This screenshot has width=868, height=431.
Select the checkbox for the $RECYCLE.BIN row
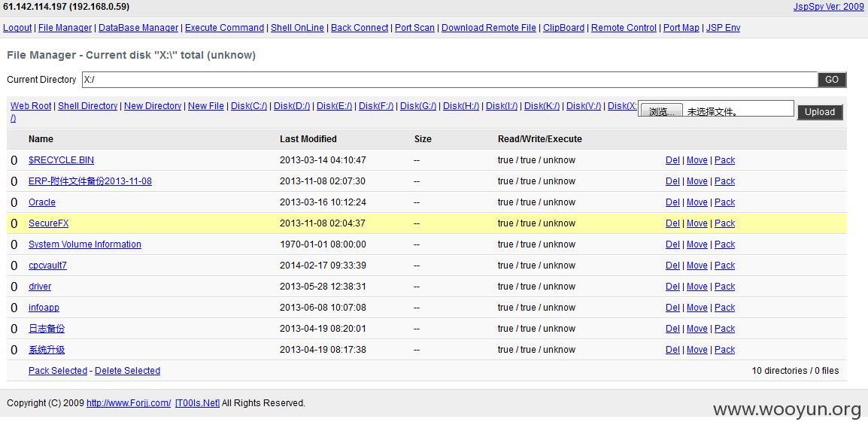pyautogui.click(x=14, y=160)
